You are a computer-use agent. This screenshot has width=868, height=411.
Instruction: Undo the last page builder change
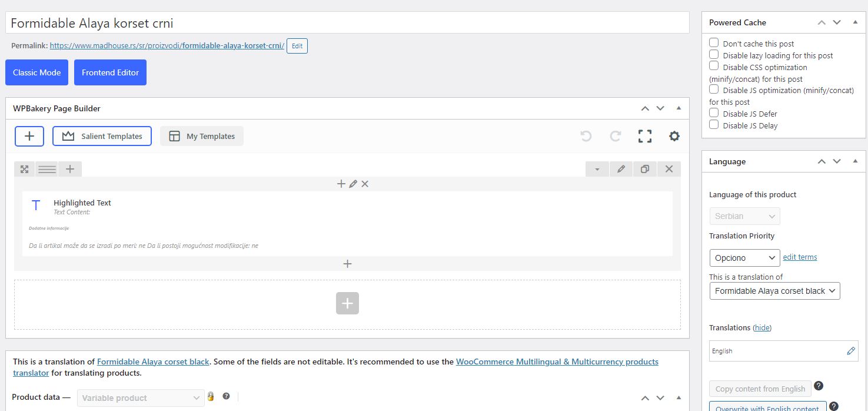coord(586,136)
